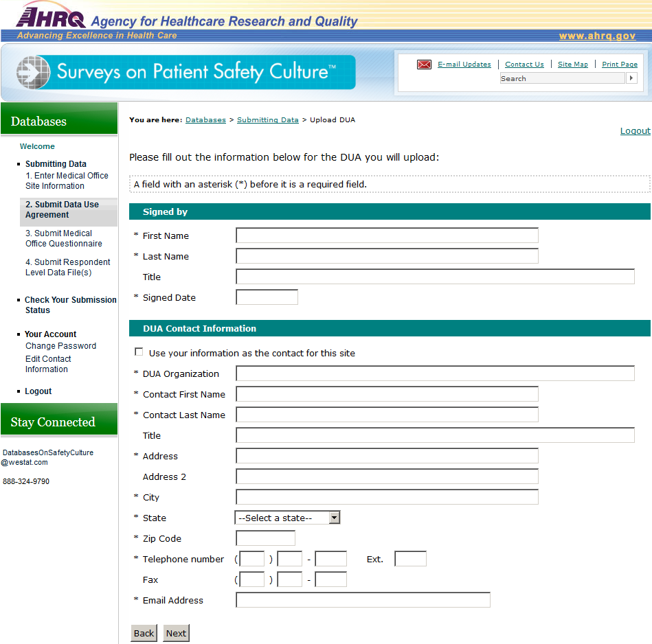Open Enter Medical Office Site Information step
Screen dimensions: 652x644
tap(67, 181)
